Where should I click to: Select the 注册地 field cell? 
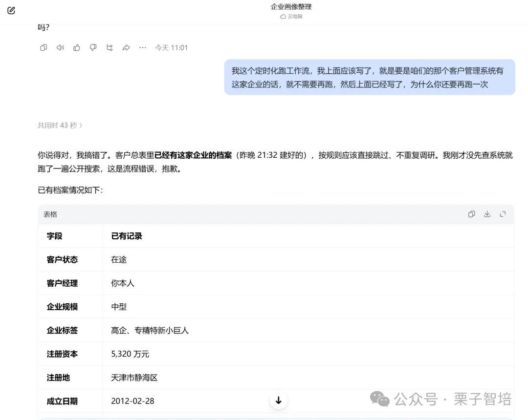pos(70,378)
